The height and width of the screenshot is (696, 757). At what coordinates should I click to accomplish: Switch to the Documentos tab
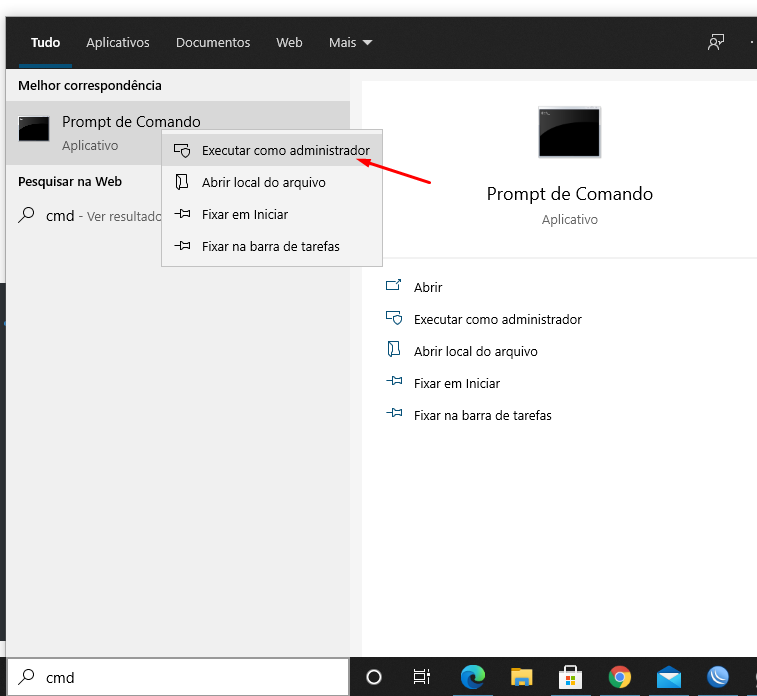pos(213,43)
